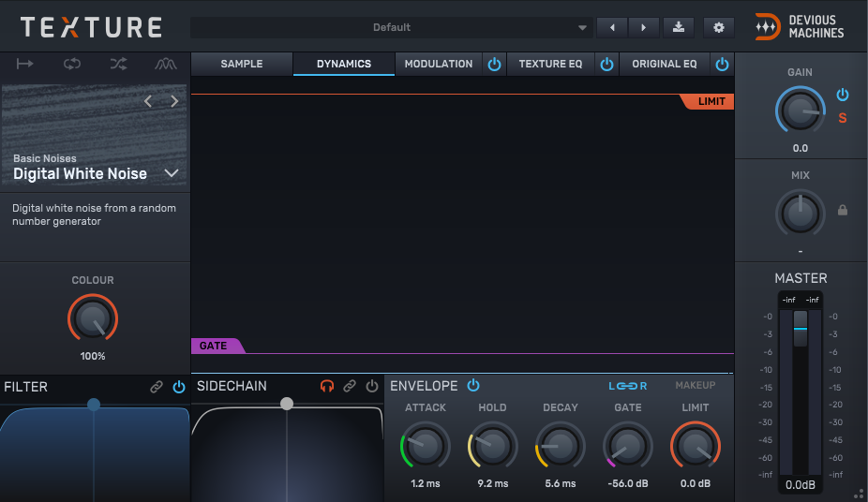Click the Sidechain filter handle dot
Viewport: 868px width, 502px height.
[286, 404]
